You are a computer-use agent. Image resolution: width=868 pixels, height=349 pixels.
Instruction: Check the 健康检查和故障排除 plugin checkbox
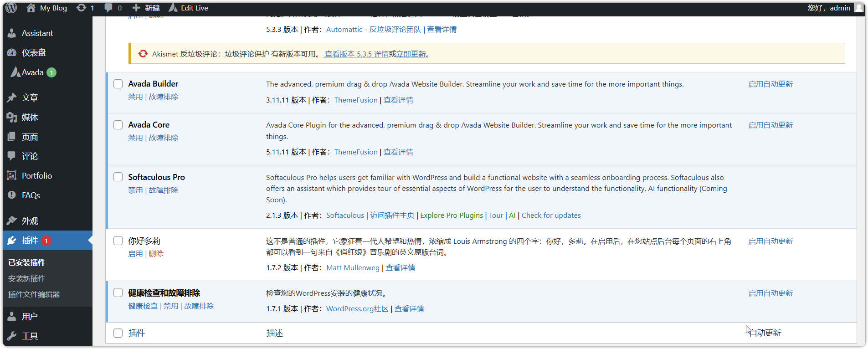click(118, 293)
